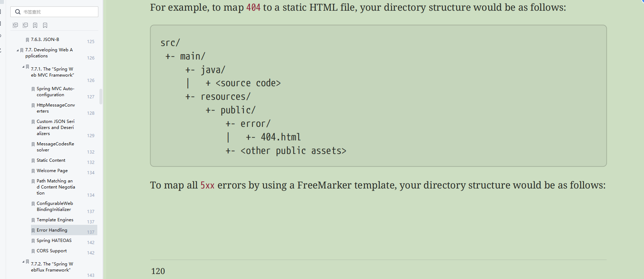644x279 pixels.
Task: Click bookmark icon beside Spring HATEOAS
Action: [33, 241]
